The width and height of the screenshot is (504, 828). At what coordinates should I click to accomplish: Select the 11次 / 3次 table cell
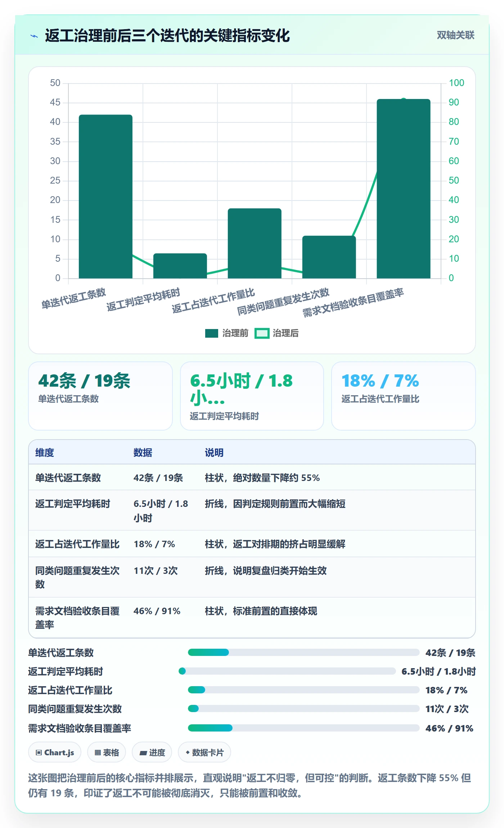click(x=156, y=571)
